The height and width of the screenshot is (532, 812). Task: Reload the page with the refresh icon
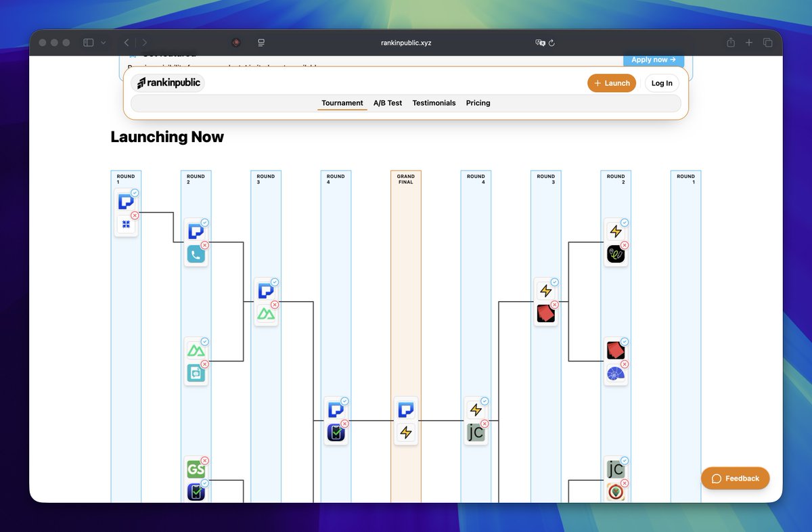tap(552, 43)
